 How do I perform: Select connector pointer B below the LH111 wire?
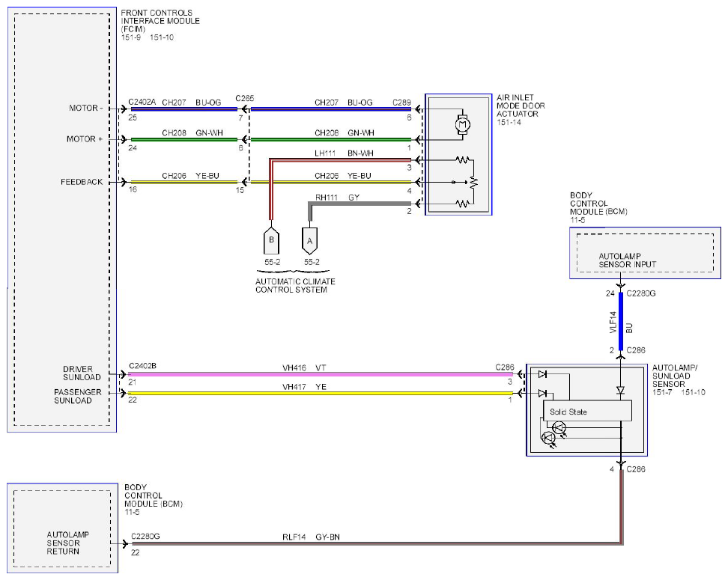pos(271,241)
